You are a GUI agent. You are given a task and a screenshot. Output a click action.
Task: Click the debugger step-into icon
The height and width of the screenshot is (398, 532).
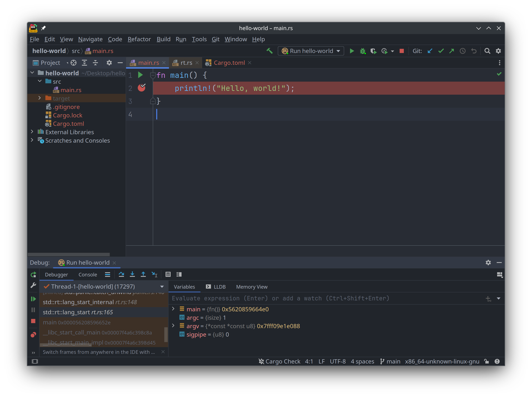coord(132,274)
